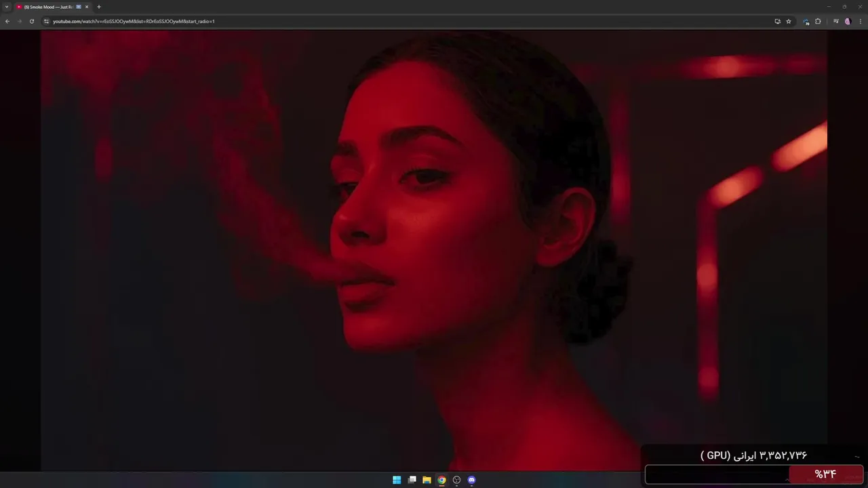Go forward to the next page
The width and height of the screenshot is (868, 488).
(x=19, y=21)
